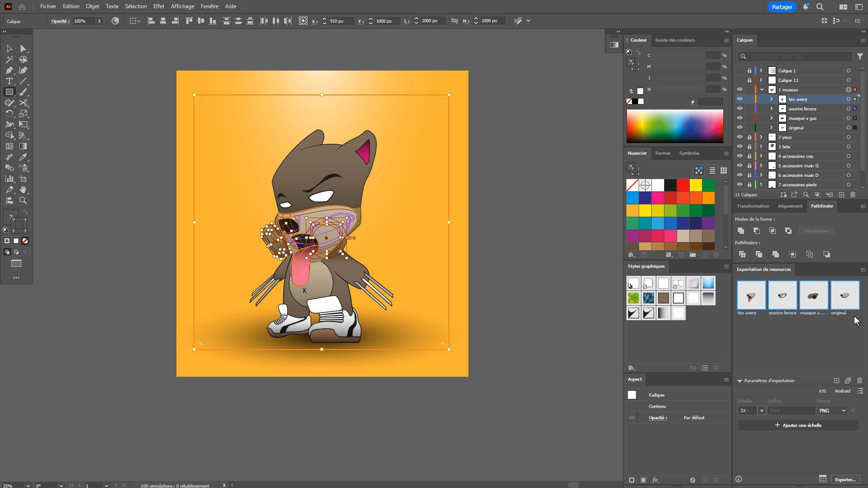Unlock the '2 yeux' layer
868x488 pixels.
pyautogui.click(x=749, y=137)
